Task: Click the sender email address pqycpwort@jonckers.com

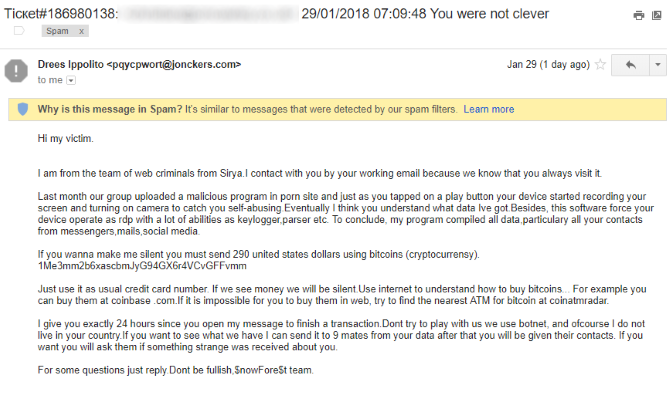Action: click(x=174, y=64)
